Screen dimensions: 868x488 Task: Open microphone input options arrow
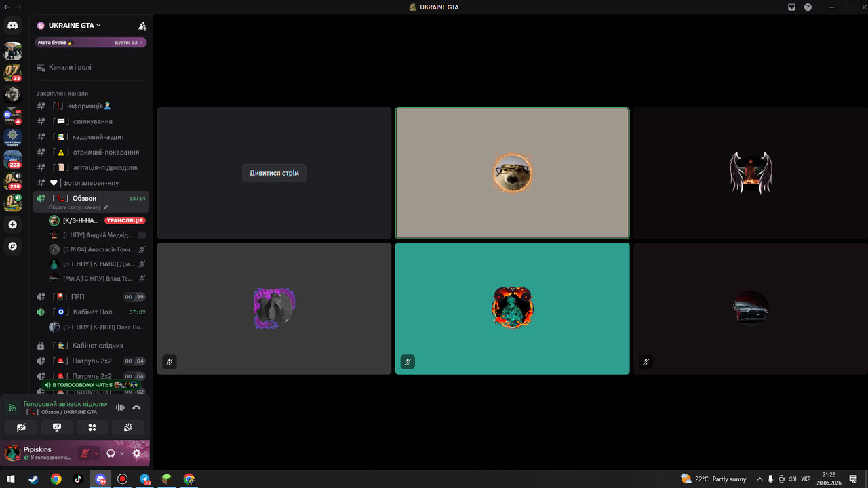(96, 453)
